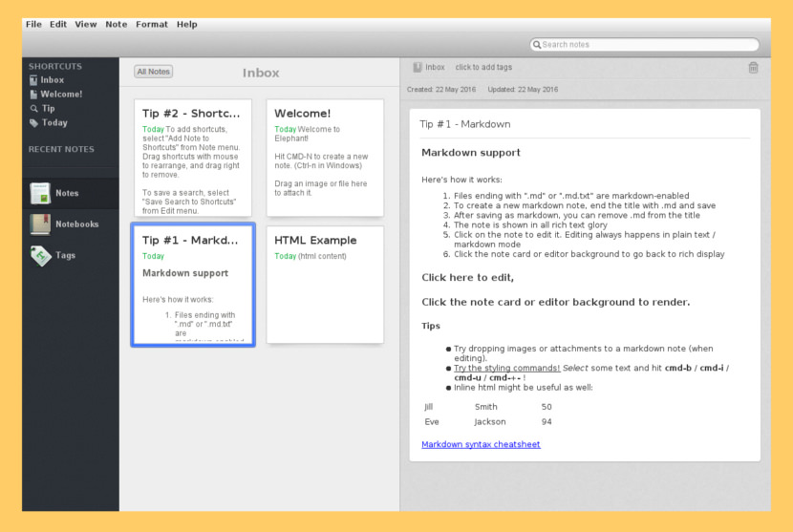Click 'click to add tags' field

[483, 68]
